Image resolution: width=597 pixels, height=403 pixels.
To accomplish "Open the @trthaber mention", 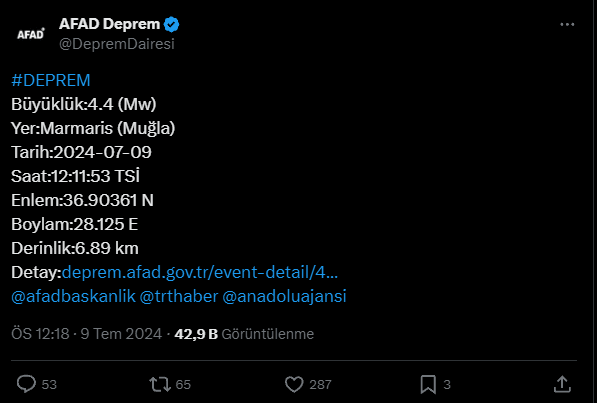I will click(x=179, y=296).
